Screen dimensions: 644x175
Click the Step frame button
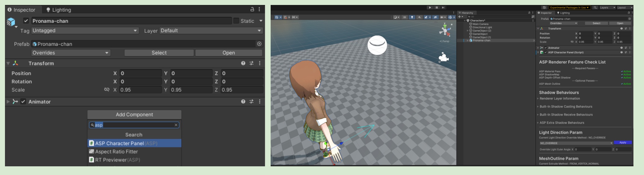click(443, 7)
